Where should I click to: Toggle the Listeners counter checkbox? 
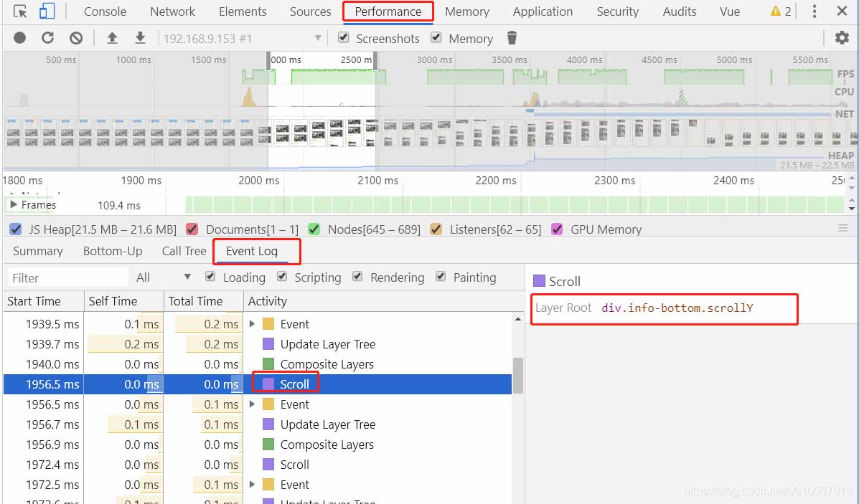click(436, 229)
